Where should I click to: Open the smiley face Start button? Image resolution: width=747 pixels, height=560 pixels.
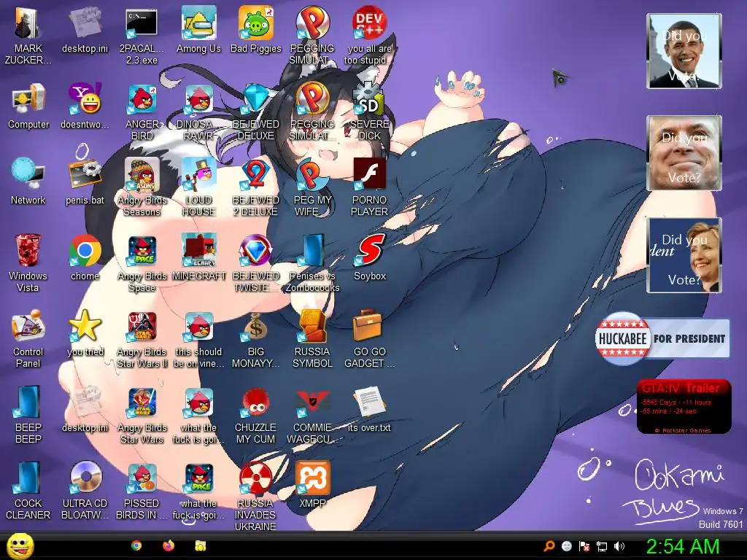[x=20, y=545]
